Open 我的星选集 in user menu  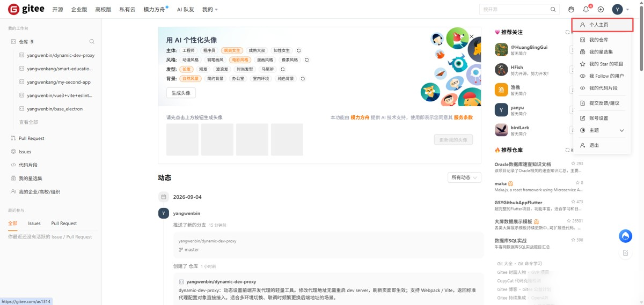602,52
